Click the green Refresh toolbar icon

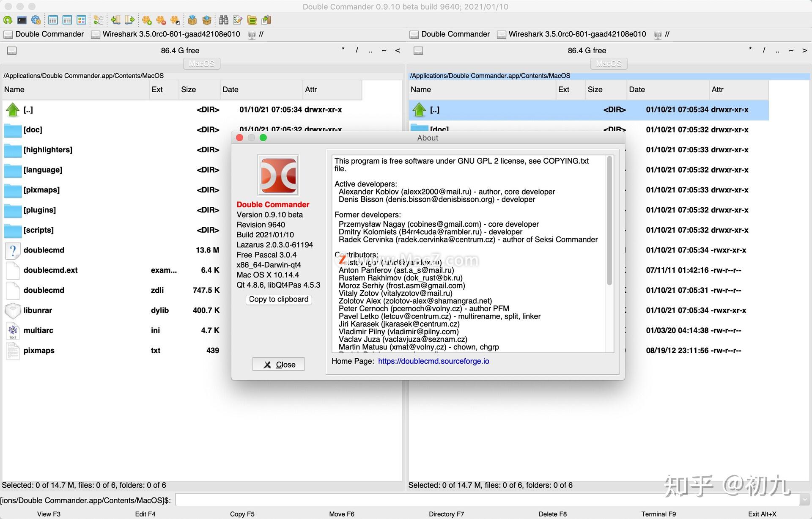(x=8, y=20)
